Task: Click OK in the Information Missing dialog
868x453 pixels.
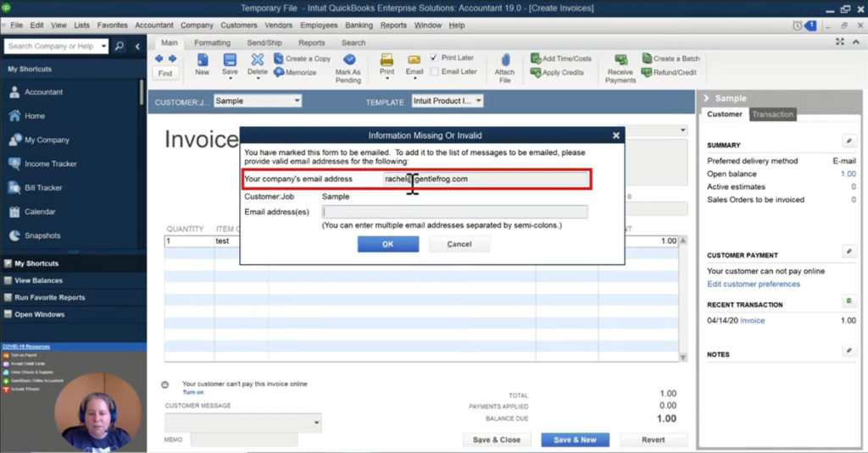Action: click(x=387, y=244)
